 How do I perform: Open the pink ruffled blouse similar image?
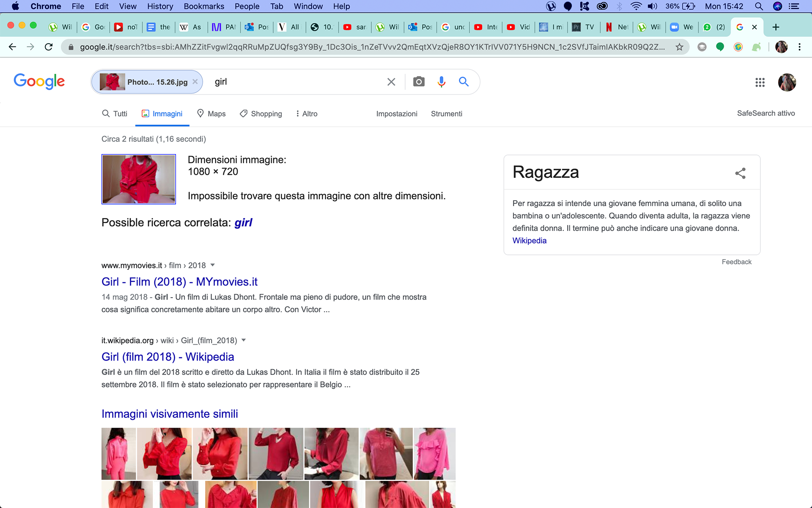434,453
